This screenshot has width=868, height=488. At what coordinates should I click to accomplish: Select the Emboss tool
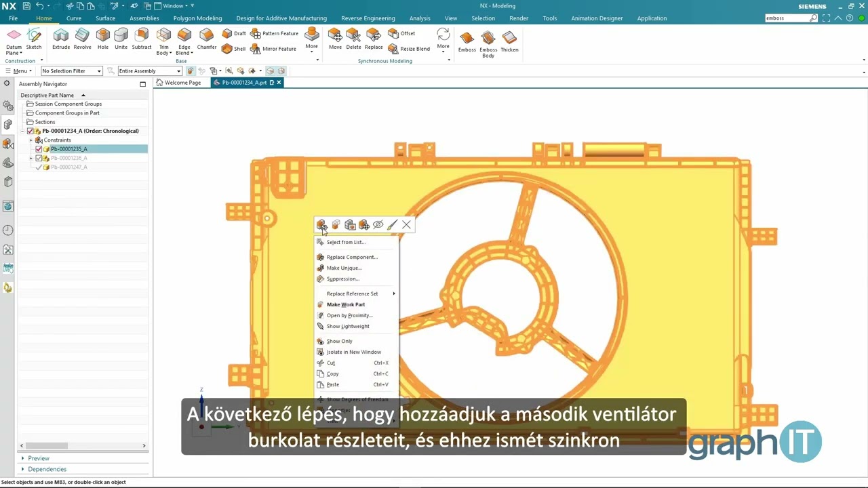tap(467, 42)
